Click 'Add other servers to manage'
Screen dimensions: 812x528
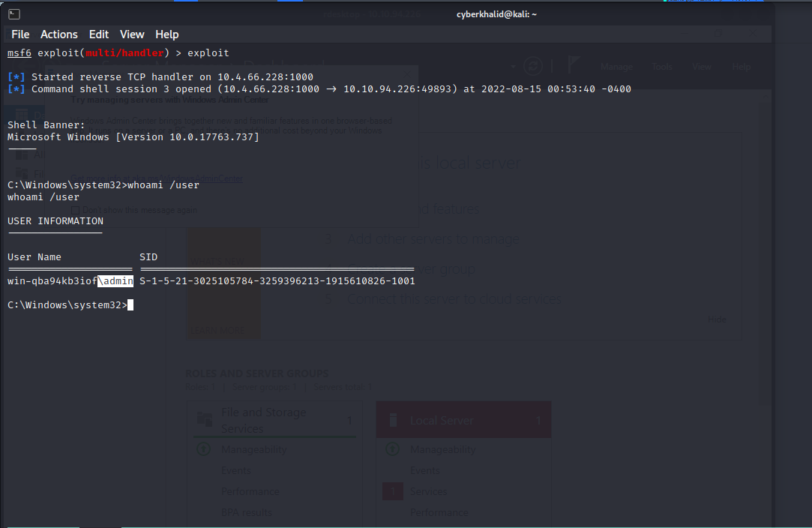point(433,238)
